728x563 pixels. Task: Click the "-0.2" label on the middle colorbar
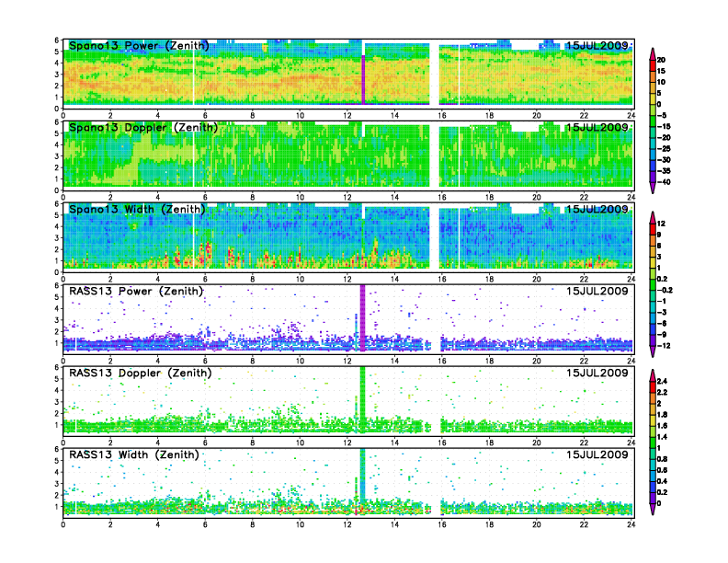coord(665,290)
